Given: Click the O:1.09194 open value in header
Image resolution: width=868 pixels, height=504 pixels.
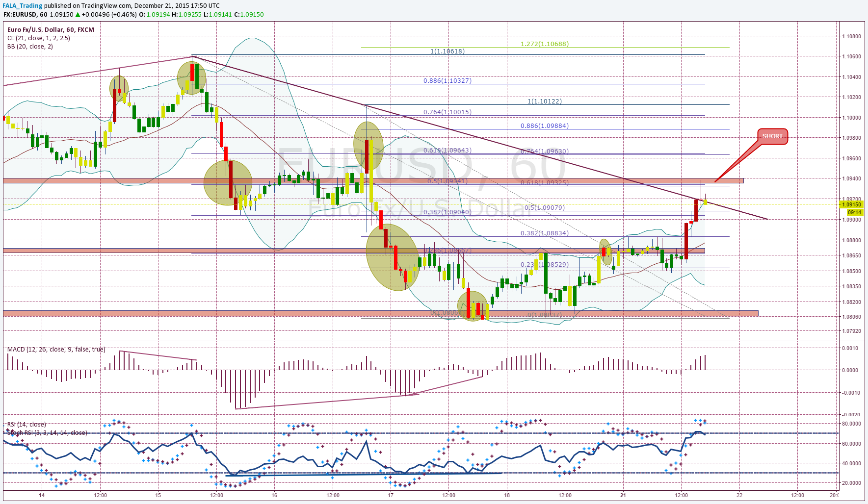Looking at the screenshot, I should coord(155,14).
